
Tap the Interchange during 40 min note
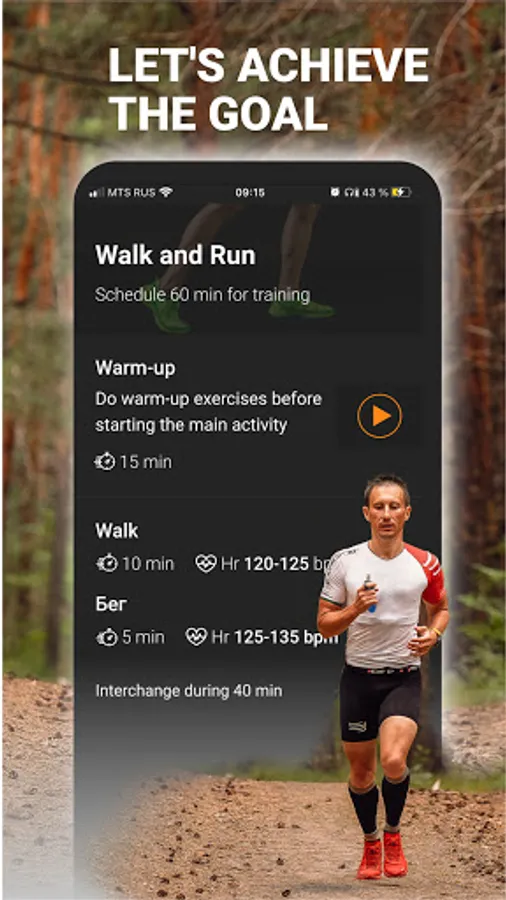(x=189, y=690)
